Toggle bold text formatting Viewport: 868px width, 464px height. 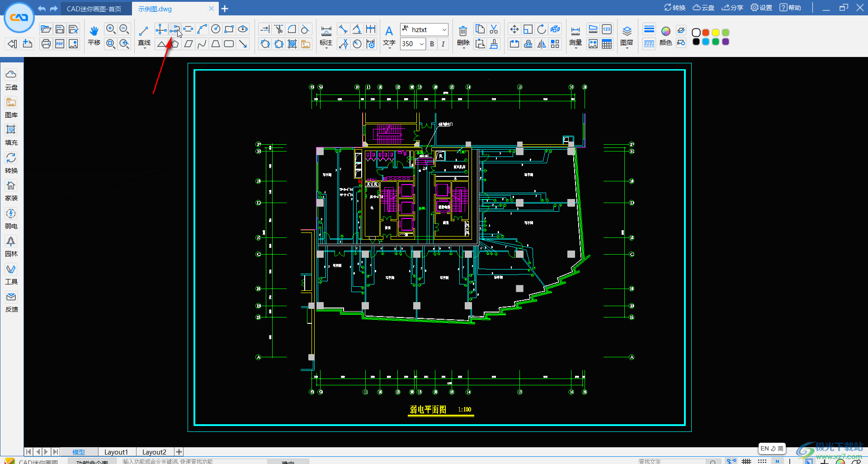432,44
